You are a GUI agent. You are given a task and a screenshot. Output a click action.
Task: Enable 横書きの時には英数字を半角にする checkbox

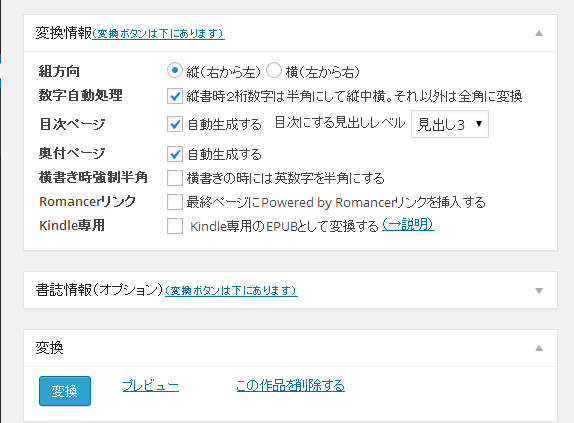(175, 178)
